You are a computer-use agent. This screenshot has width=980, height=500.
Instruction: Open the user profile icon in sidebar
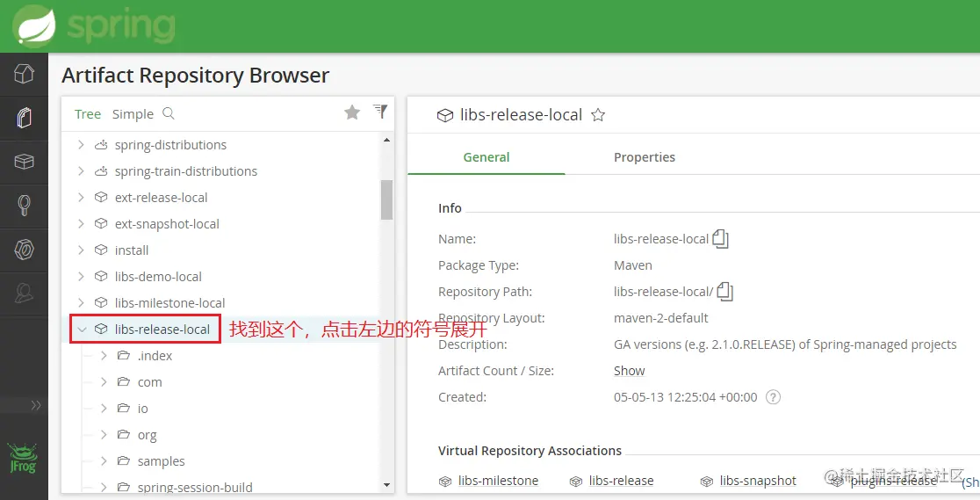pos(24,293)
